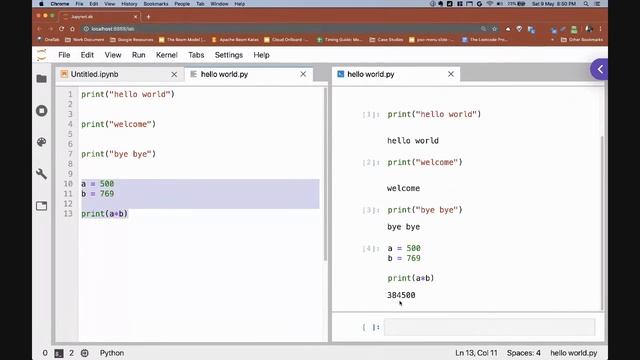Viewport: 640px width, 360px height.
Task: Click the console panel vertical scrollbar
Action: pos(602,222)
